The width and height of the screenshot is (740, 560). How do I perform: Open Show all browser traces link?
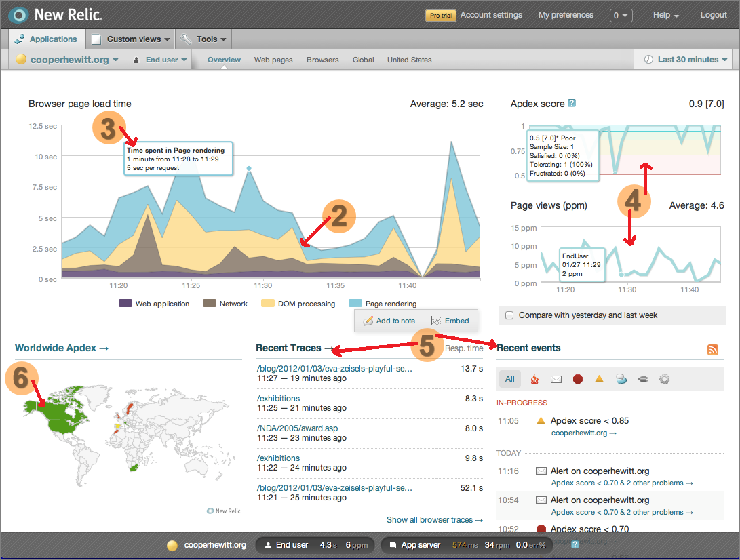click(435, 520)
